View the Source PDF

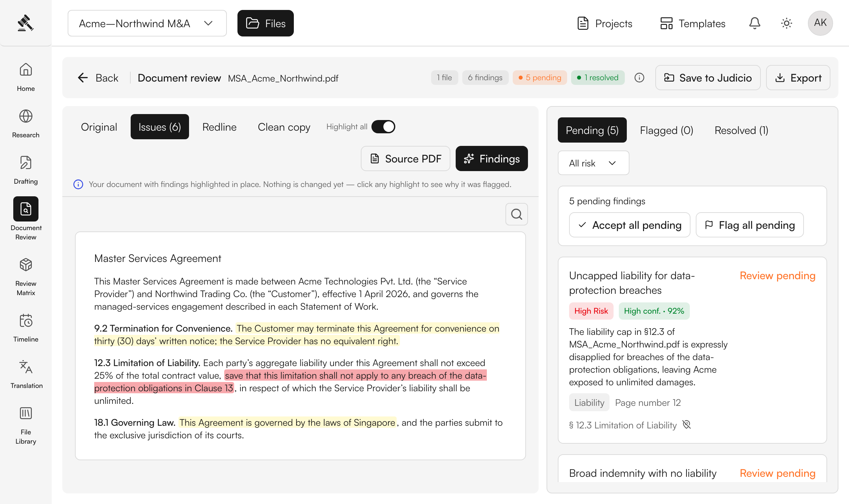point(406,158)
